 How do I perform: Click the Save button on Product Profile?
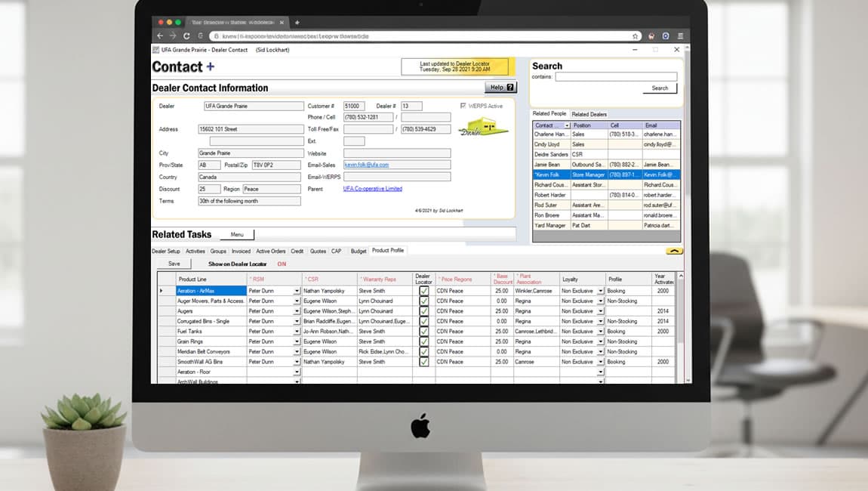(x=174, y=263)
